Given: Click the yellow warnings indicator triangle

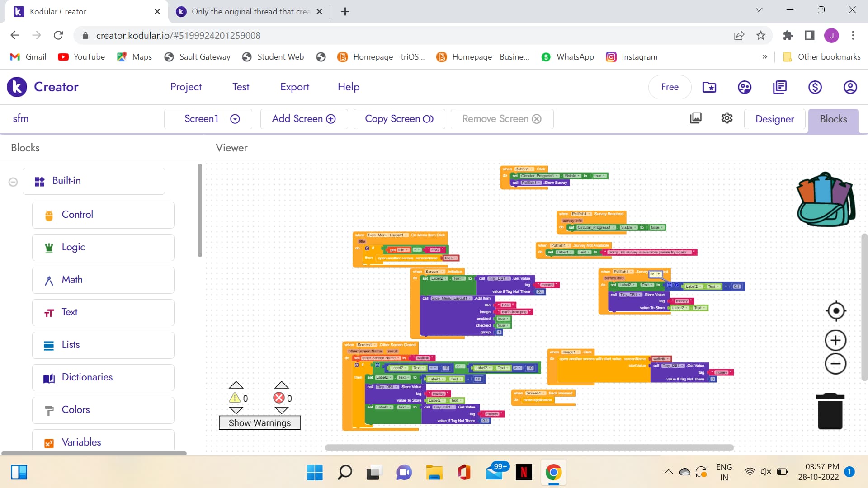Looking at the screenshot, I should [x=236, y=398].
